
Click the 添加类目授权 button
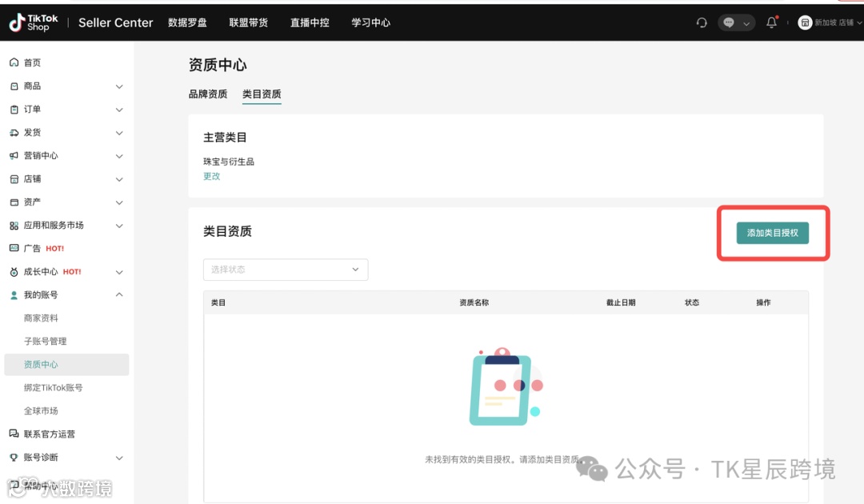coord(773,233)
